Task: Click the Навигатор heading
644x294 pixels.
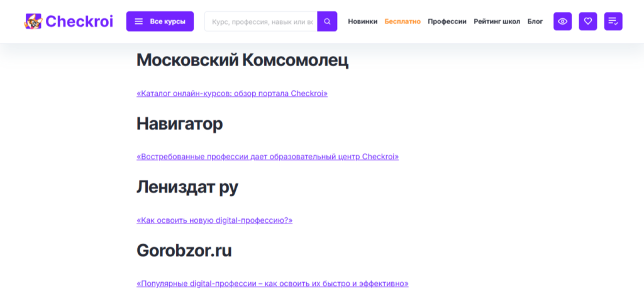Action: pos(179,124)
